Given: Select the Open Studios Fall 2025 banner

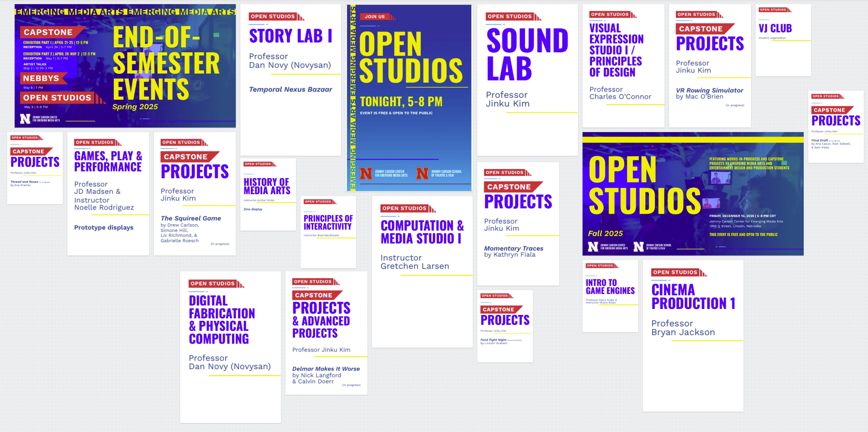Looking at the screenshot, I should pyautogui.click(x=693, y=194).
